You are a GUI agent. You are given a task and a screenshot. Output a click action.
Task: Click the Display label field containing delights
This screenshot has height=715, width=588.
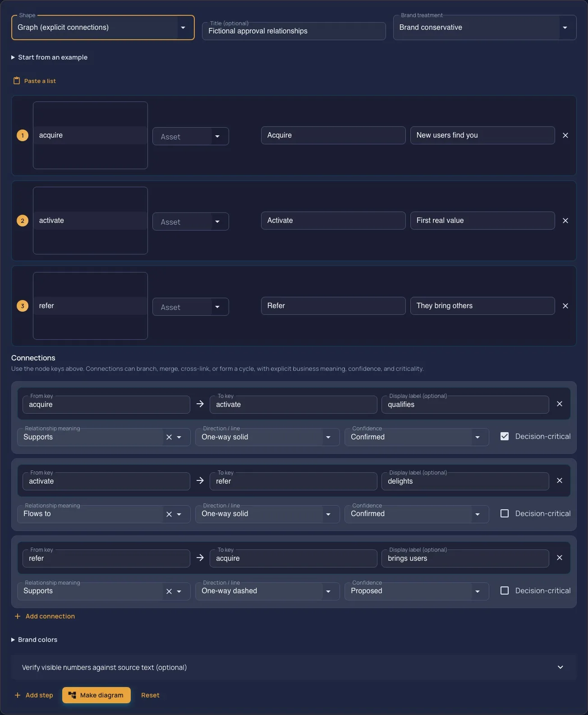pos(465,481)
